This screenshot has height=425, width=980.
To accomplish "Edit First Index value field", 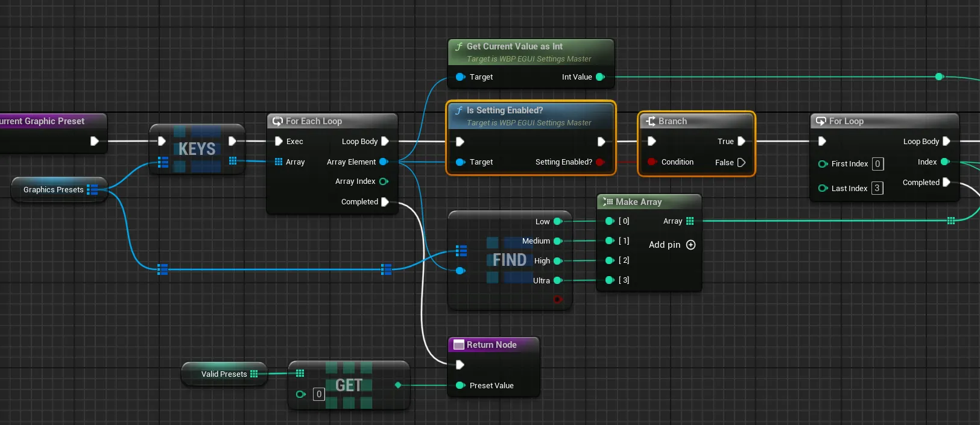I will coord(878,164).
